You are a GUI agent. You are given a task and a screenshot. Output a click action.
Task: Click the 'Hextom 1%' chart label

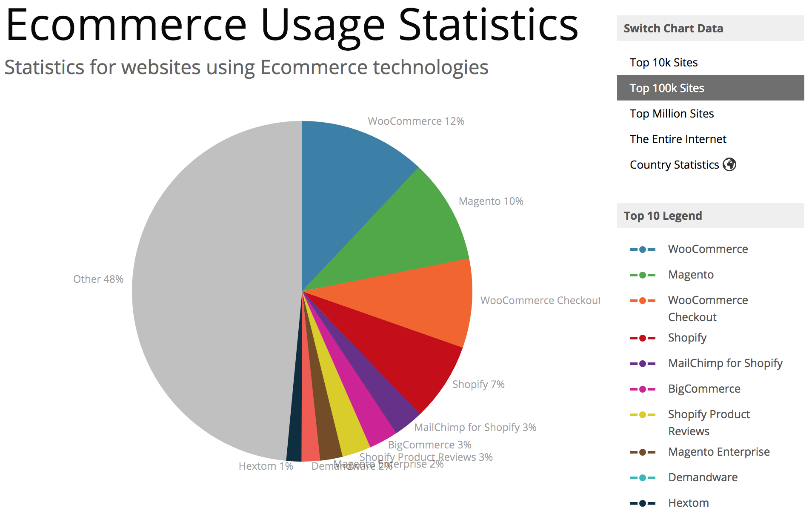[x=266, y=466]
